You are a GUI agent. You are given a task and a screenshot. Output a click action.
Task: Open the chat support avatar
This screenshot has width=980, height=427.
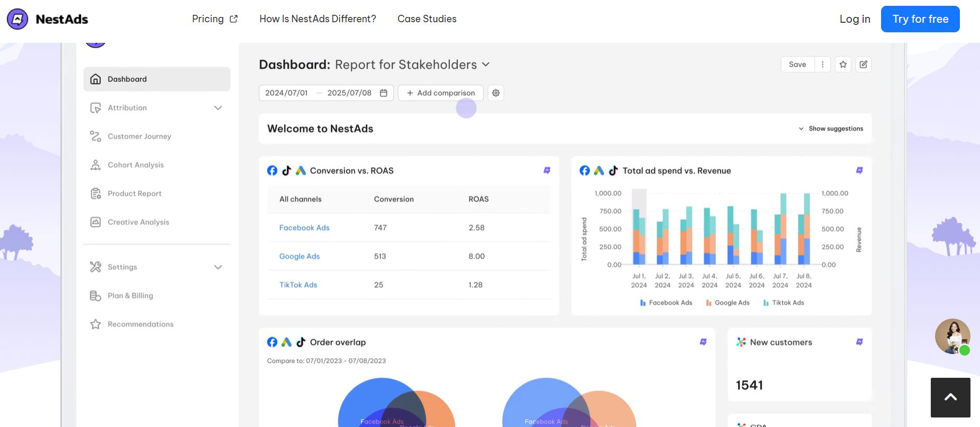(x=952, y=336)
